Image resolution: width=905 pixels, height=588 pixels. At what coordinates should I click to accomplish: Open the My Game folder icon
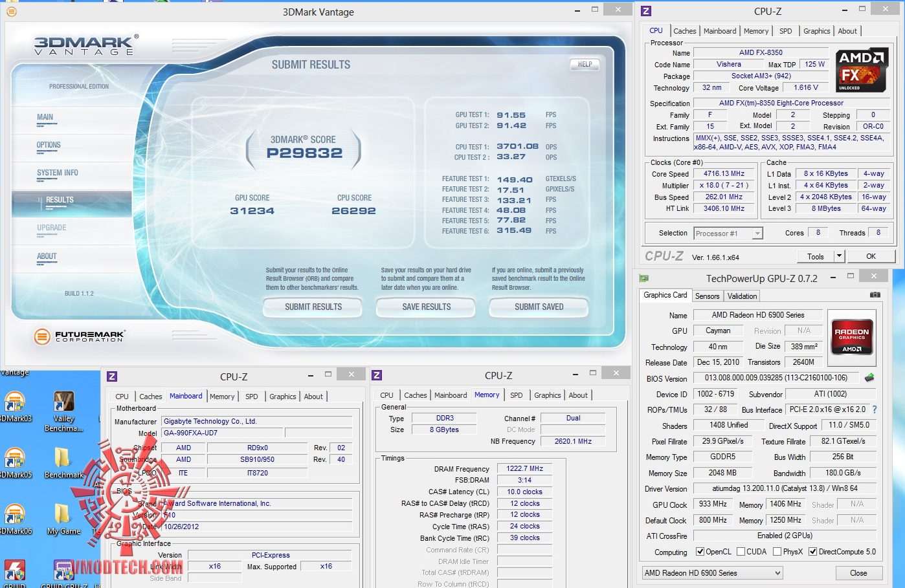coord(63,519)
